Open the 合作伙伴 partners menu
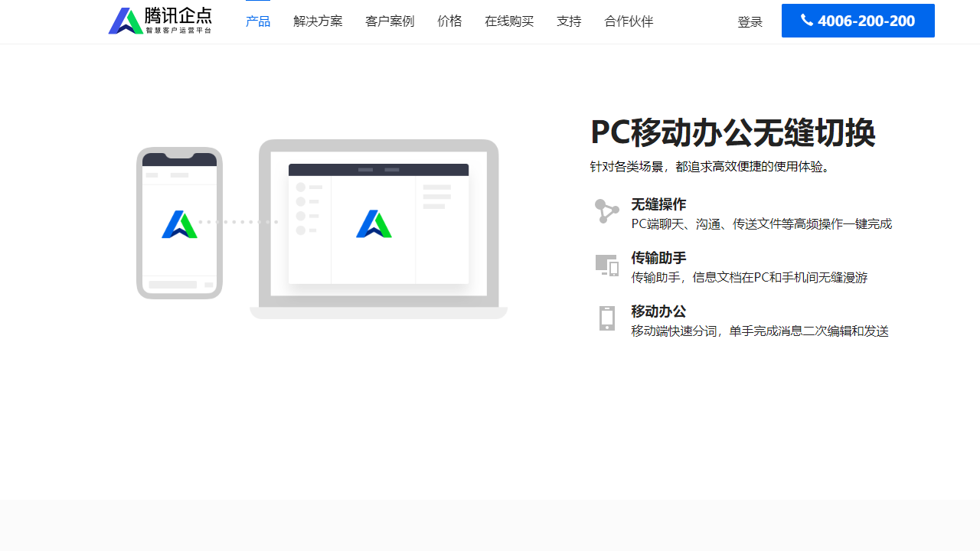 coord(629,21)
